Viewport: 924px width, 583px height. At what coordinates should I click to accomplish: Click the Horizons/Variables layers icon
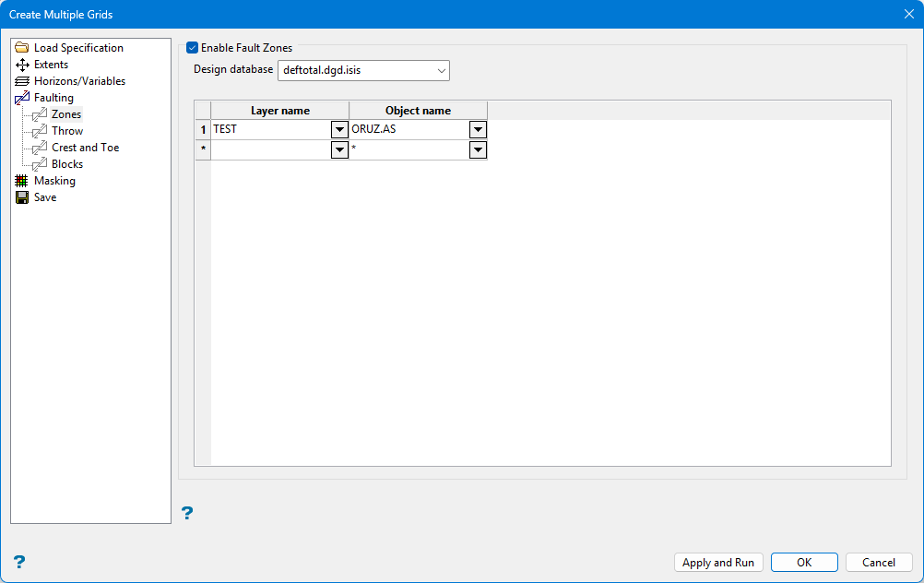(22, 81)
